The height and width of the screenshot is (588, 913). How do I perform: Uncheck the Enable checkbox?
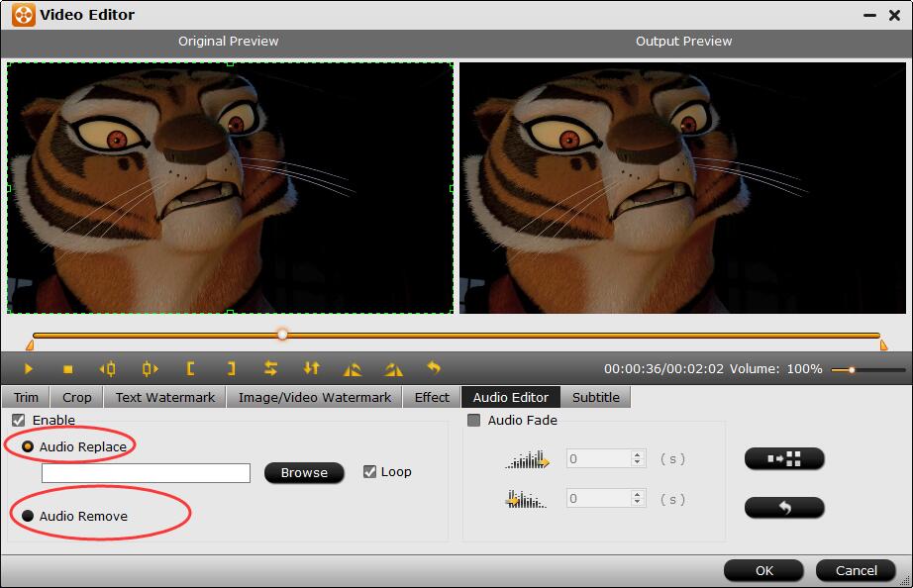(x=19, y=421)
